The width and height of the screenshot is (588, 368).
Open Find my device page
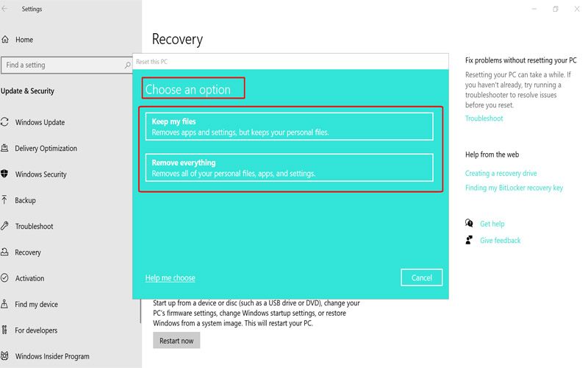pos(36,304)
